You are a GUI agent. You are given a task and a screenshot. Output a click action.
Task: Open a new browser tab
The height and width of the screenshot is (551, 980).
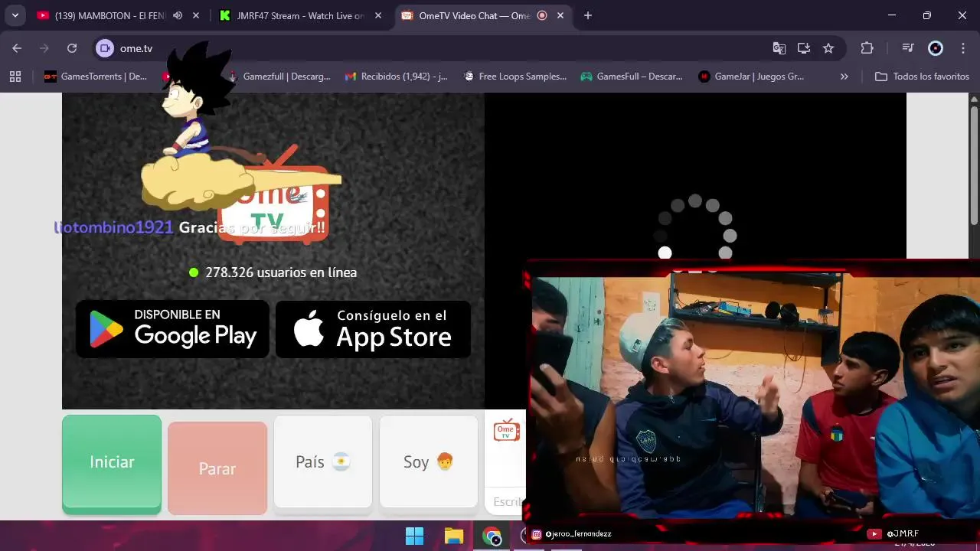pos(588,15)
